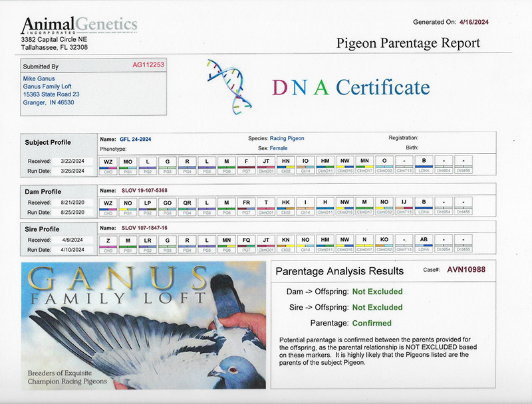Select the "Pigeon Parentage Report" title
The height and width of the screenshot is (404, 532).
click(x=408, y=43)
